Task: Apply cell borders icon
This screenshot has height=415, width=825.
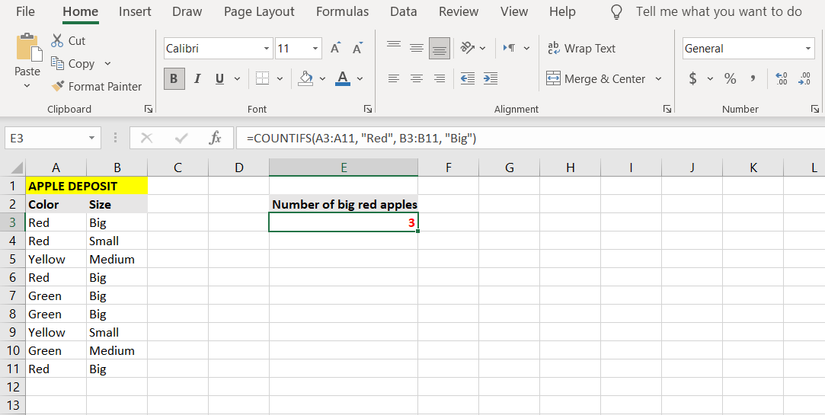Action: 263,79
